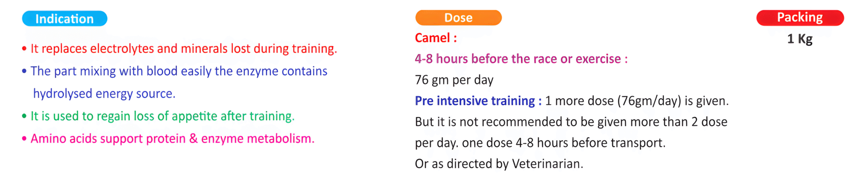Click "1 more dose (76gm/day) is given." text
The width and height of the screenshot is (868, 189).
[x=637, y=101]
